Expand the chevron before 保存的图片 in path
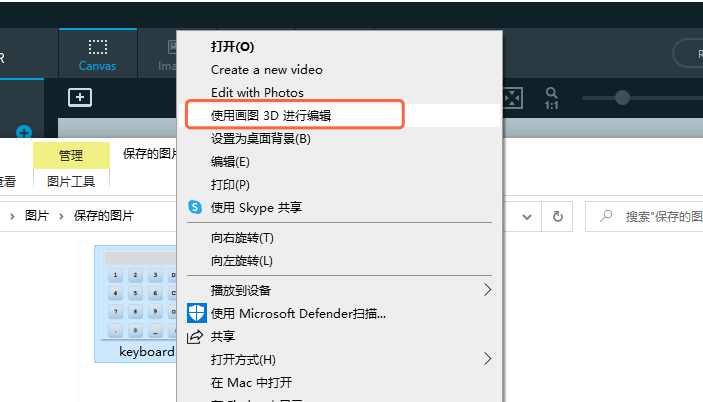 pos(61,216)
